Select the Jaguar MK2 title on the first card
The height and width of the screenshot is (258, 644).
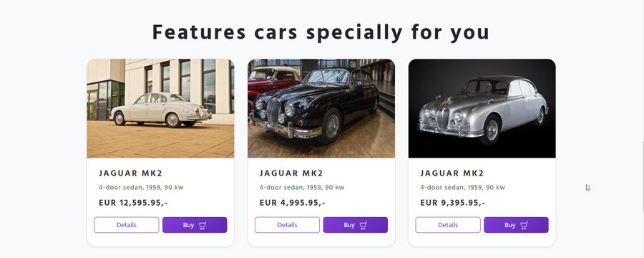click(x=131, y=173)
